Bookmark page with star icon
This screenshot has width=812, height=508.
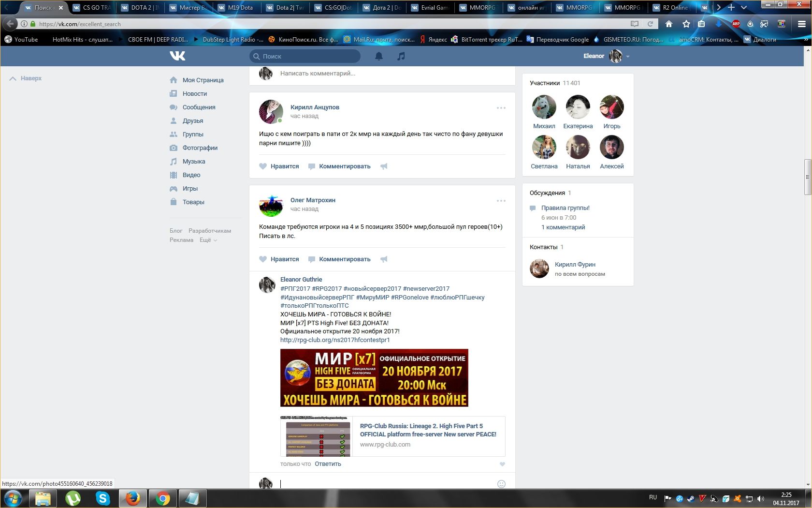tap(686, 24)
